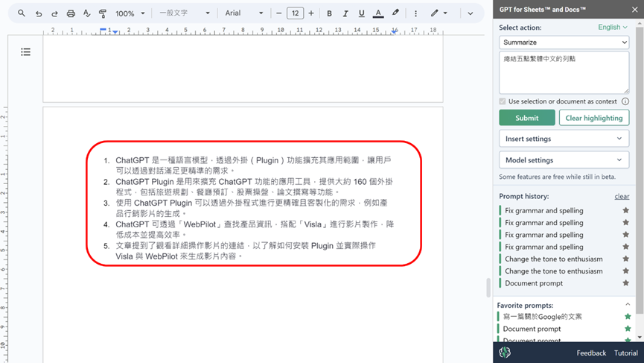Clear the prompt history
Screen dimensions: 644x363
tap(622, 197)
